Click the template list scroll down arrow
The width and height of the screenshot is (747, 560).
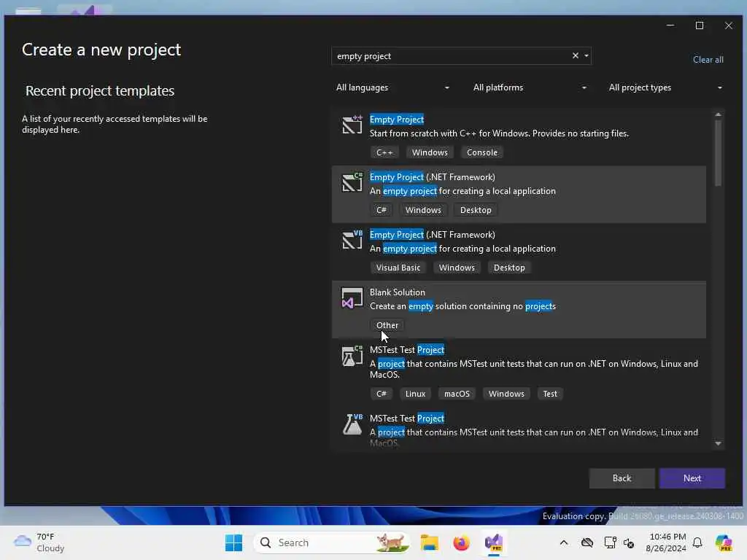[x=718, y=443]
